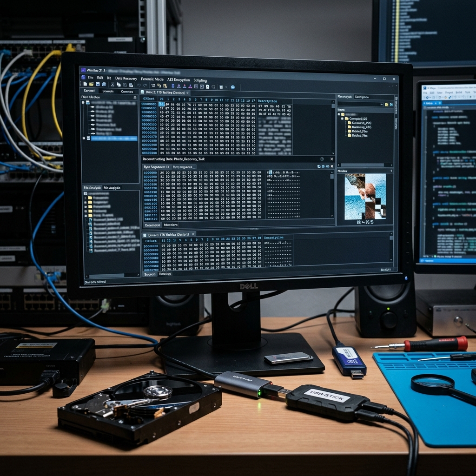Open the Data Recovery menu

pos(126,78)
